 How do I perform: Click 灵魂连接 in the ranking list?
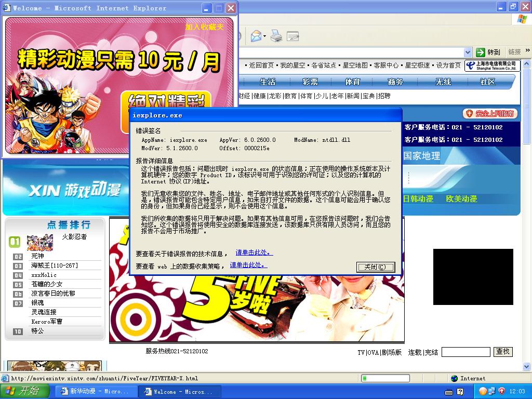44,312
